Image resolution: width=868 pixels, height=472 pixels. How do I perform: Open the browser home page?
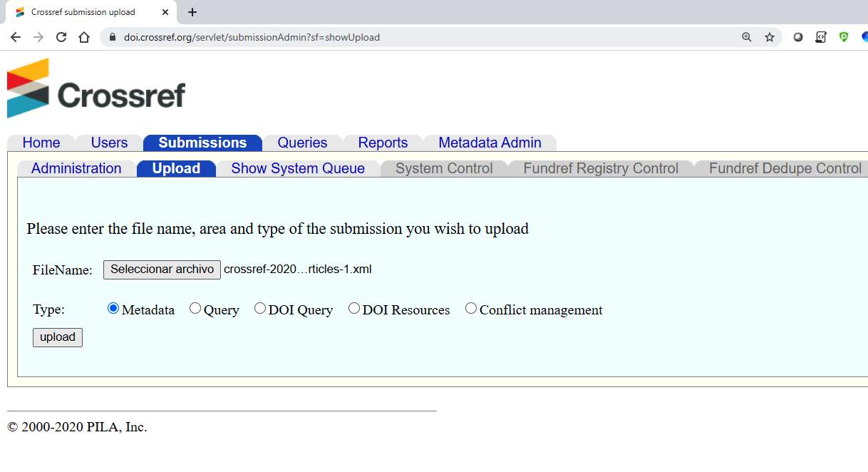pyautogui.click(x=83, y=36)
